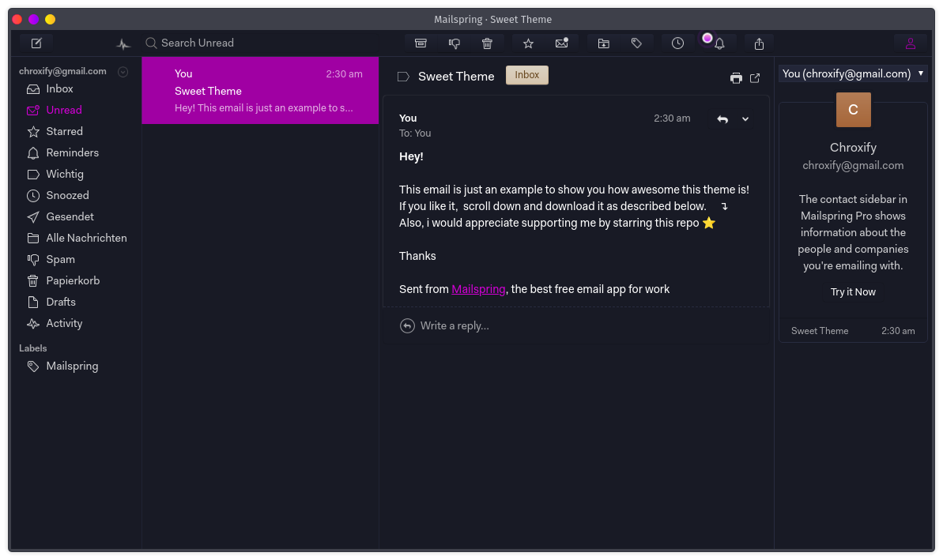
Task: Share this thread with the share icon
Action: 759,43
